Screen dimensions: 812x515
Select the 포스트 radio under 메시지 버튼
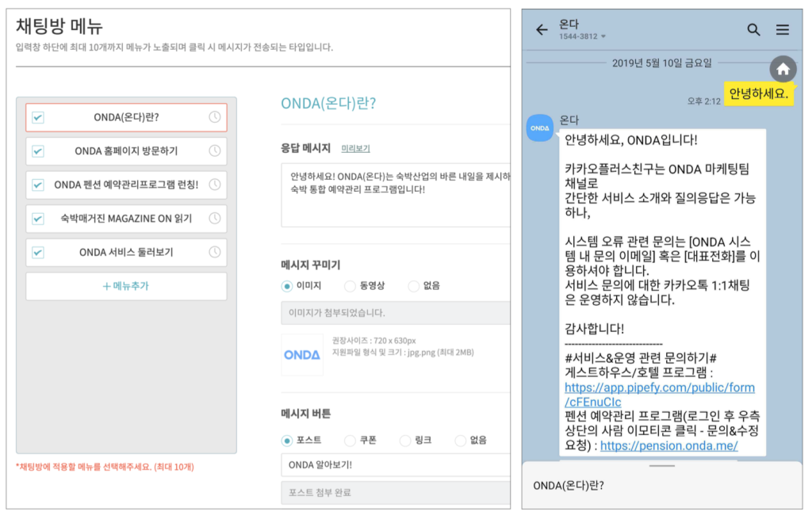(x=287, y=441)
